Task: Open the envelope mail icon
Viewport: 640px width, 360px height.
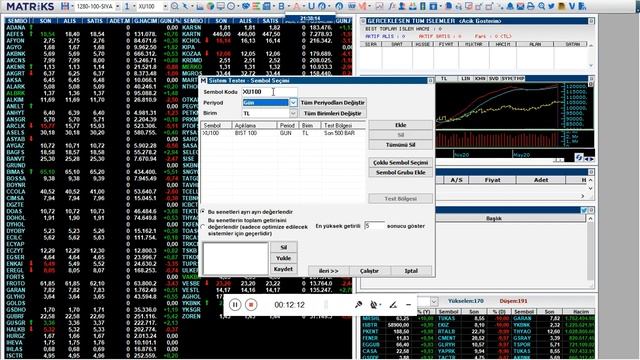Action: point(520,7)
